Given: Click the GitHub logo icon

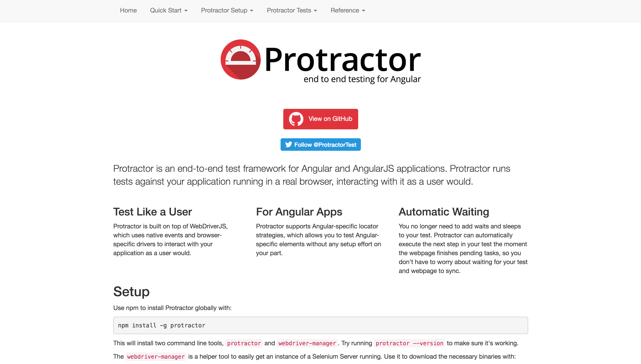Looking at the screenshot, I should coord(295,119).
